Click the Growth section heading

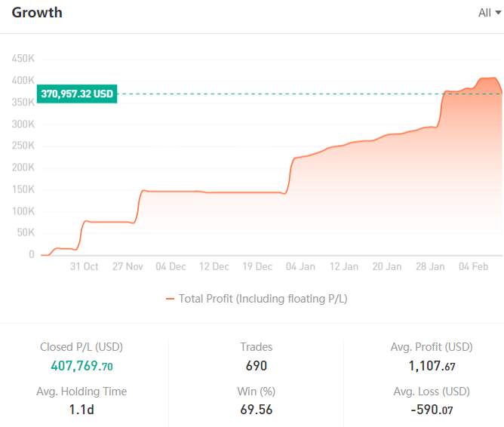pos(37,13)
